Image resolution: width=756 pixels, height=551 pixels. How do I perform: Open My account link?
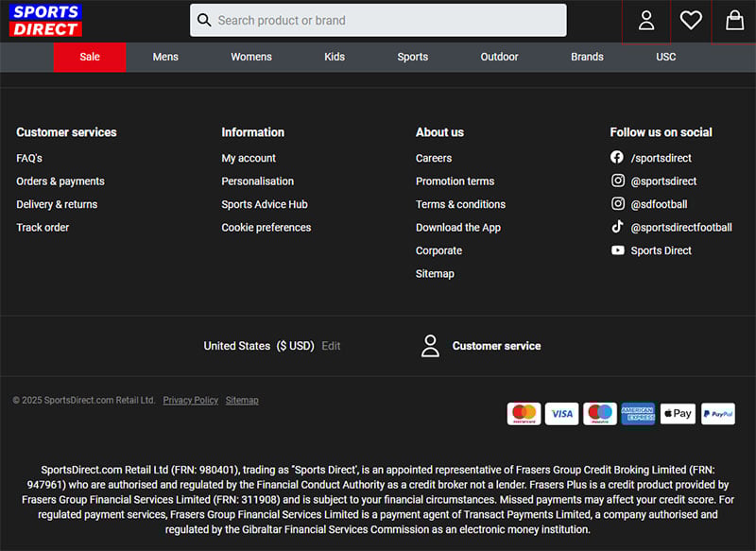[x=249, y=158]
